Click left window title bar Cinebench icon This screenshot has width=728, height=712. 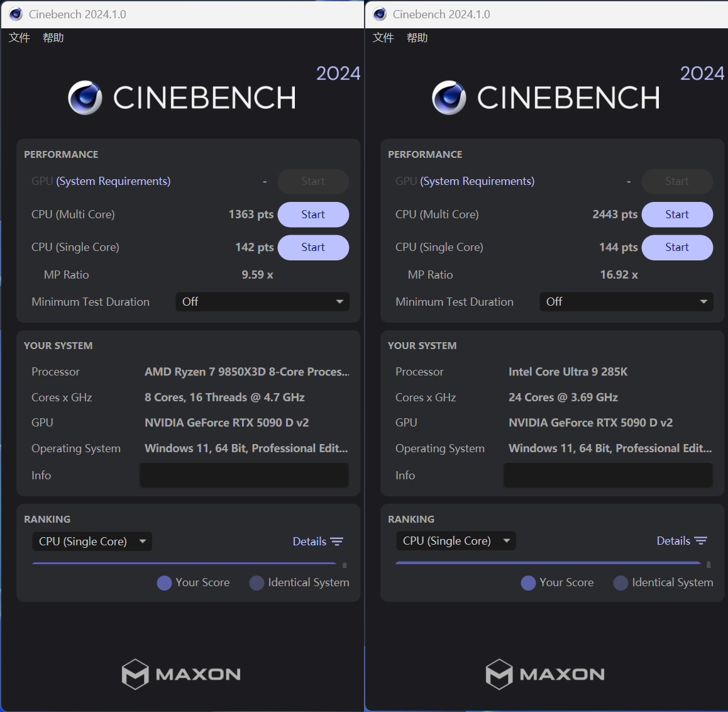pos(16,14)
